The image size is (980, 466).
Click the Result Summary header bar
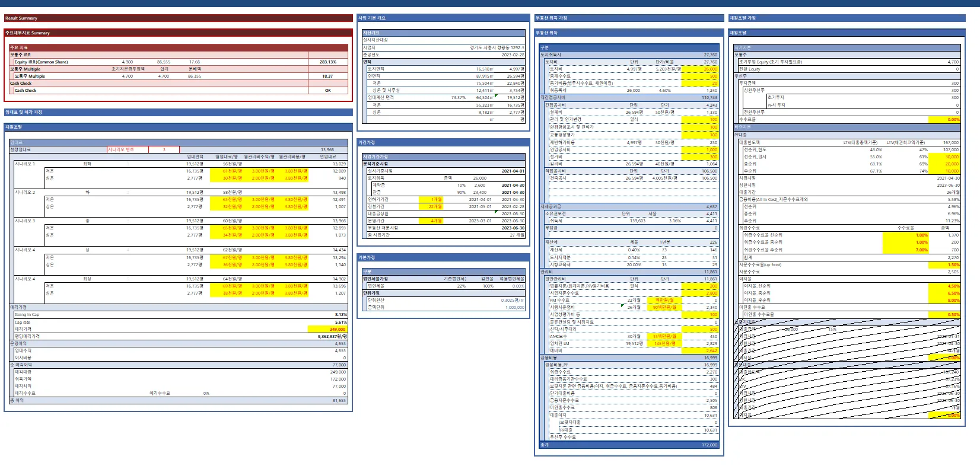pyautogui.click(x=178, y=18)
